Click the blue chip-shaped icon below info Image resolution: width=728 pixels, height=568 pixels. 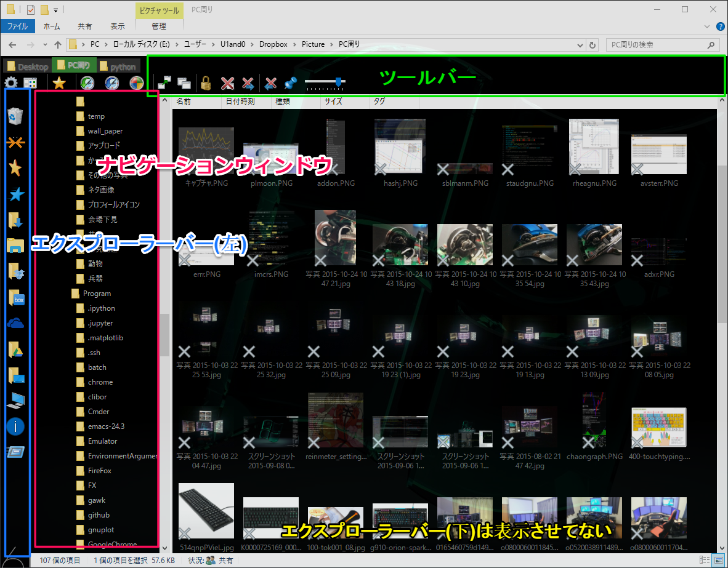16,452
